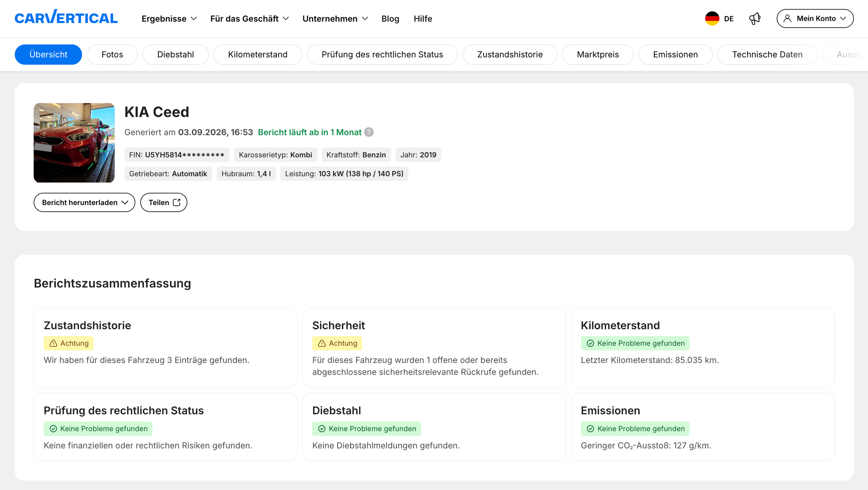This screenshot has height=490, width=868.
Task: Open the Hilfe page
Action: (423, 19)
